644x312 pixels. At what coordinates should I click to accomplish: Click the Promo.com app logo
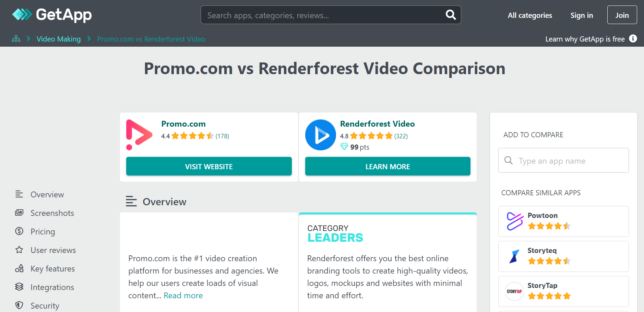[x=139, y=135]
